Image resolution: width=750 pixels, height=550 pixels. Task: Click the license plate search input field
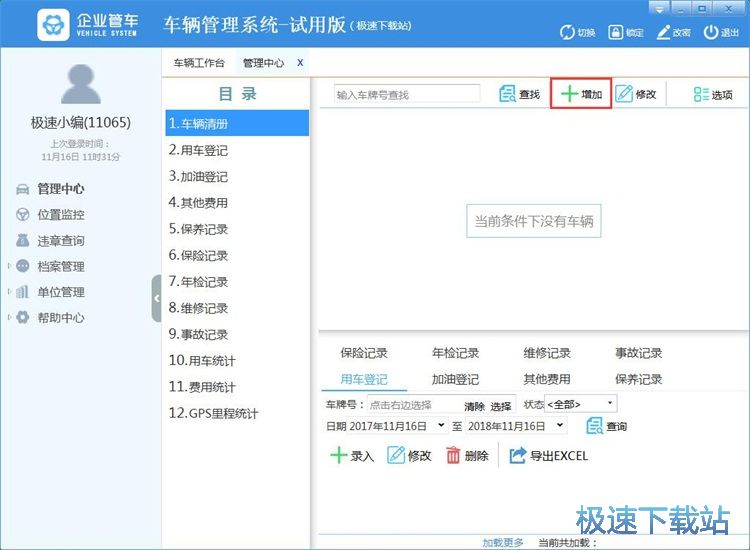pos(406,94)
